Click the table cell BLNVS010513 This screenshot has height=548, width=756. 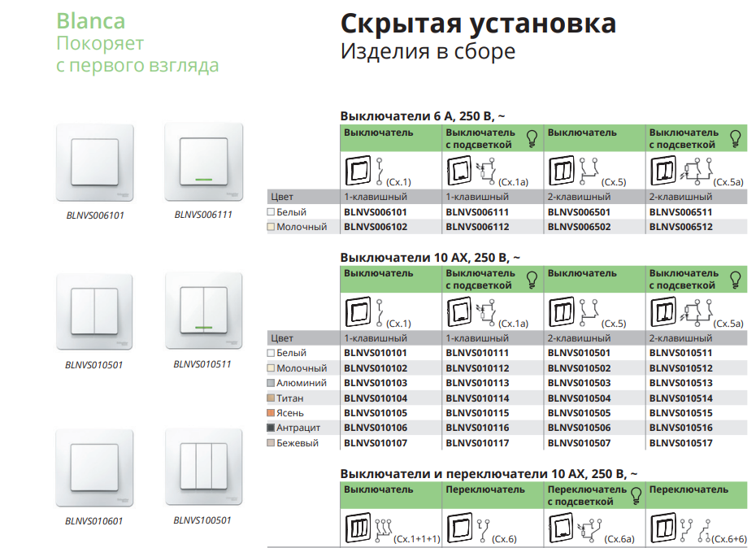tap(680, 383)
